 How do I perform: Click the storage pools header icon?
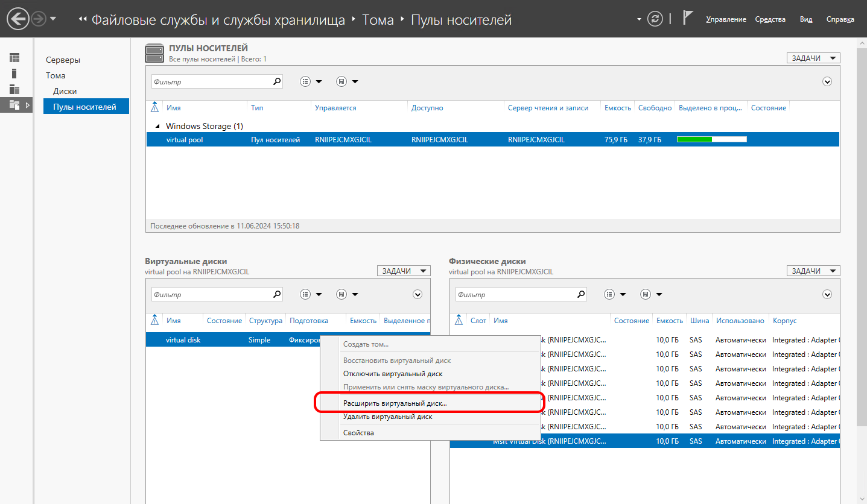pyautogui.click(x=154, y=53)
